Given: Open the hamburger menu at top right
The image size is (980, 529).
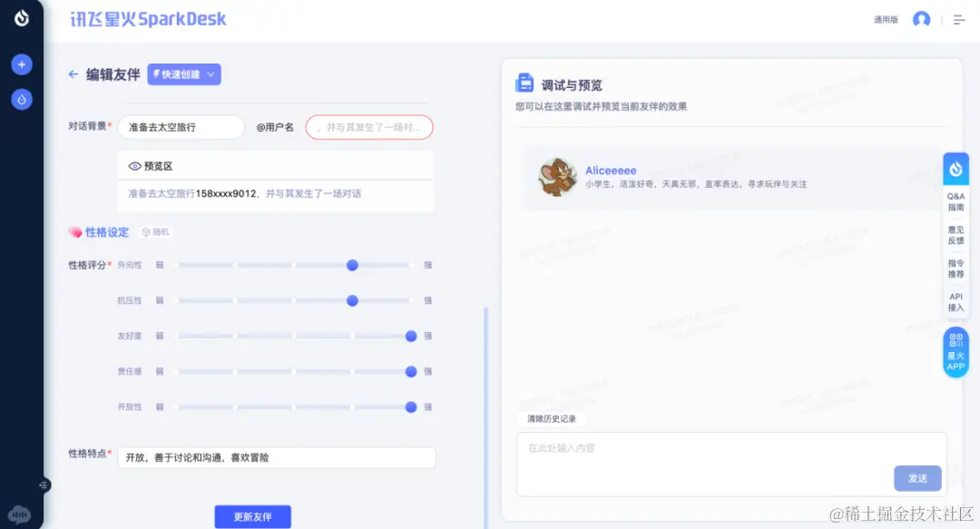Looking at the screenshot, I should (959, 19).
